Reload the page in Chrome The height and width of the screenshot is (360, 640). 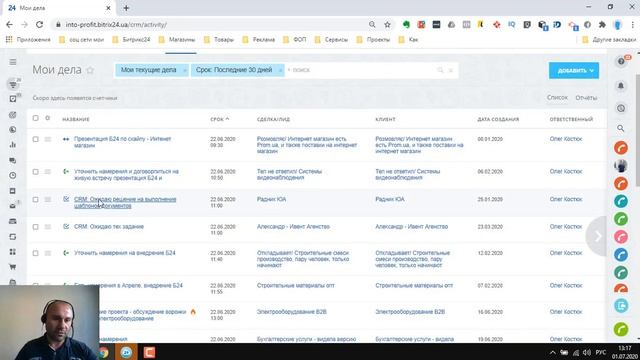coord(40,24)
